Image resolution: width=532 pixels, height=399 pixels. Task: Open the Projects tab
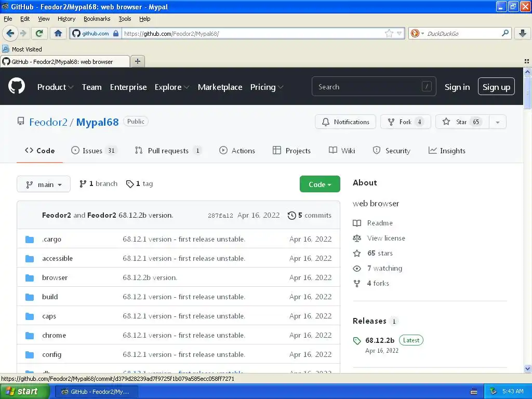[x=291, y=151]
